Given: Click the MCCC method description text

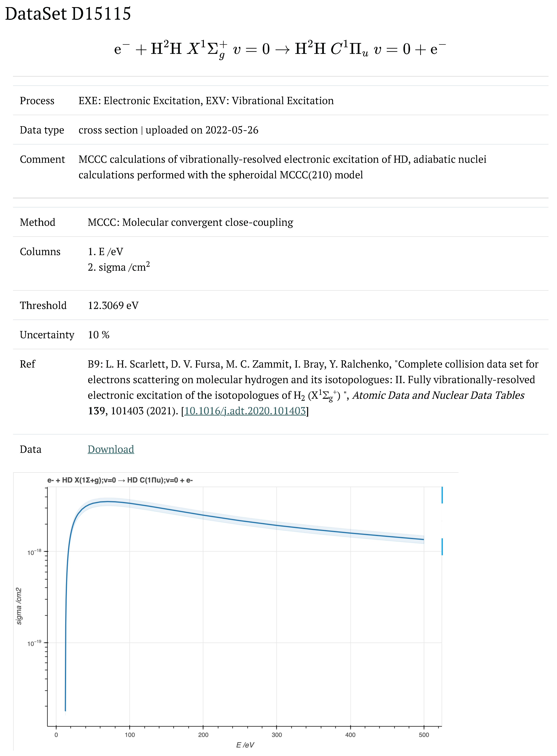Looking at the screenshot, I should coord(190,222).
